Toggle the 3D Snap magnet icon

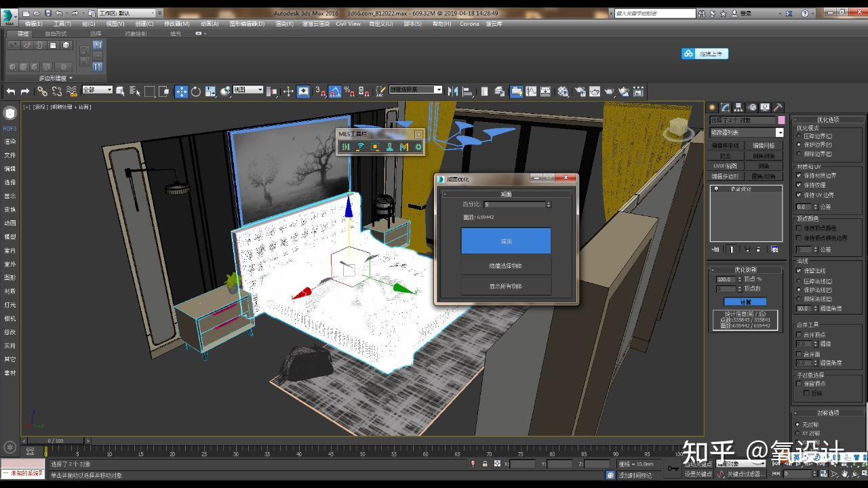click(321, 90)
